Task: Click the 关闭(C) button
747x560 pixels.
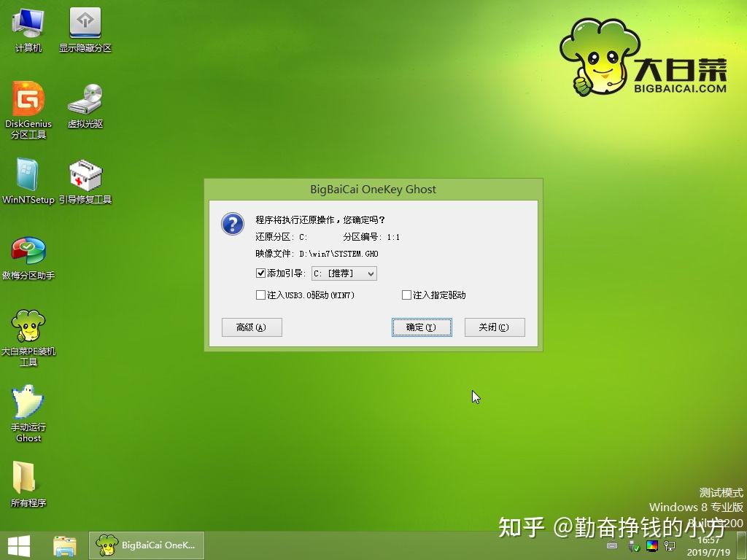Action: point(495,327)
